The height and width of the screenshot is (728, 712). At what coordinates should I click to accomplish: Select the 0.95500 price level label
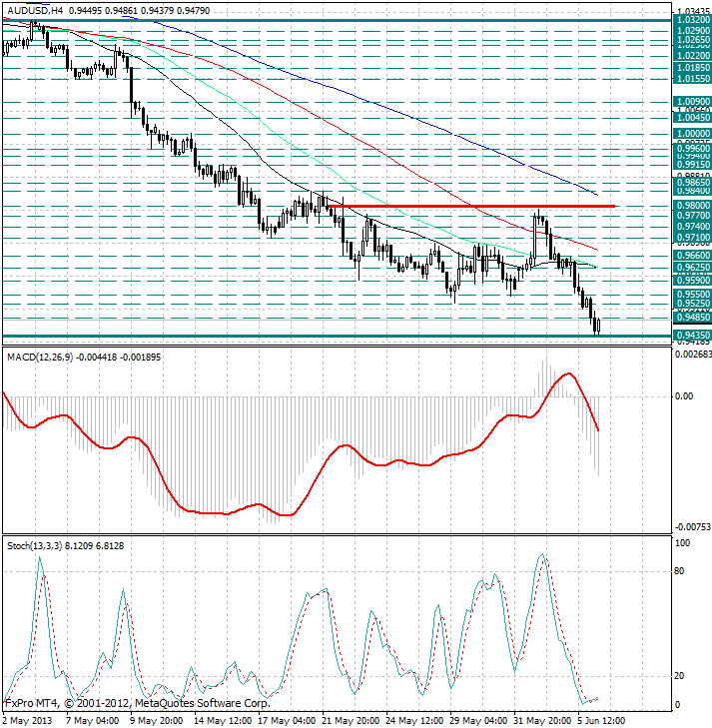pyautogui.click(x=692, y=295)
